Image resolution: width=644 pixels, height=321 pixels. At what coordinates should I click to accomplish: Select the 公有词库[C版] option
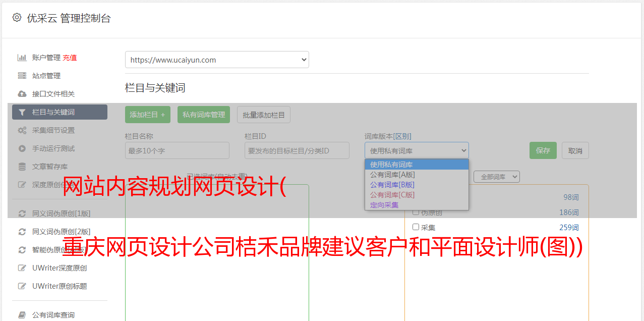tap(417, 195)
